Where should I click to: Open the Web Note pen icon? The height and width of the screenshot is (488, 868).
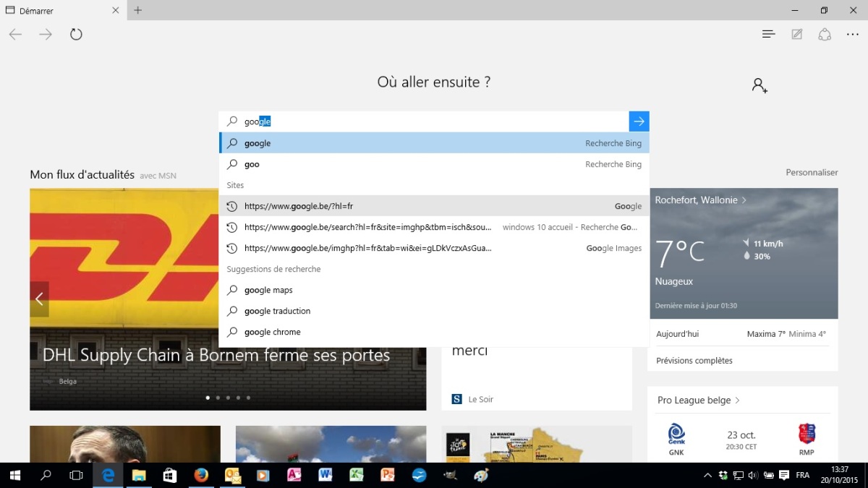(x=796, y=34)
